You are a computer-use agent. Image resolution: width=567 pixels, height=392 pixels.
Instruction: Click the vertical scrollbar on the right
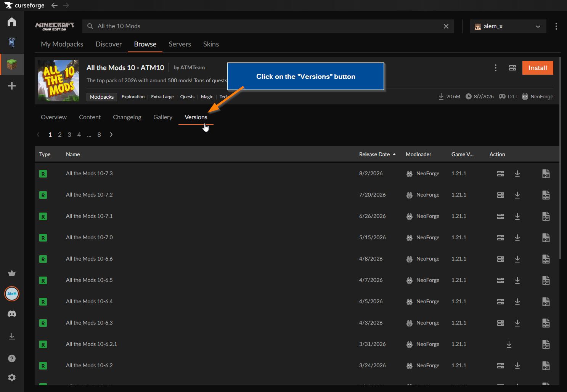[x=560, y=158]
